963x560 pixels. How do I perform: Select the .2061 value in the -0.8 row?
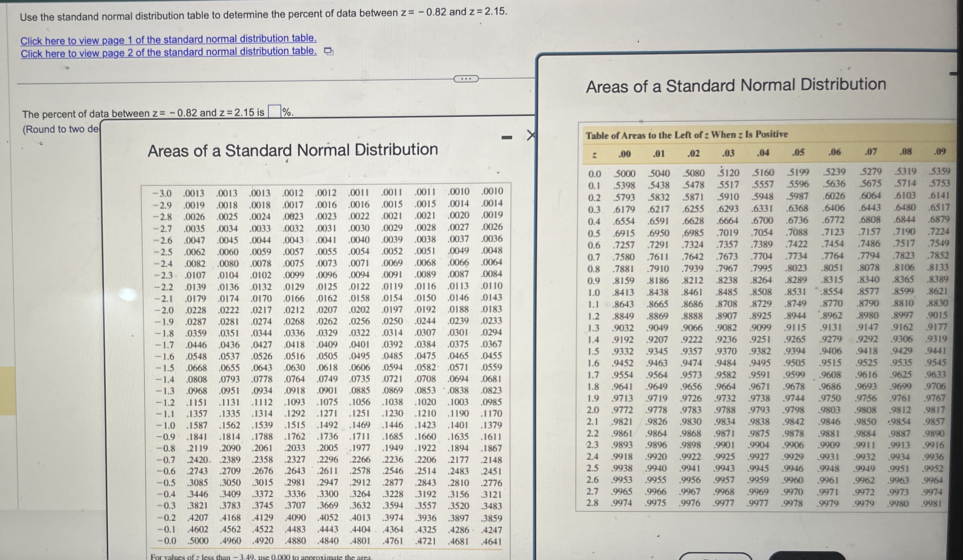point(262,448)
